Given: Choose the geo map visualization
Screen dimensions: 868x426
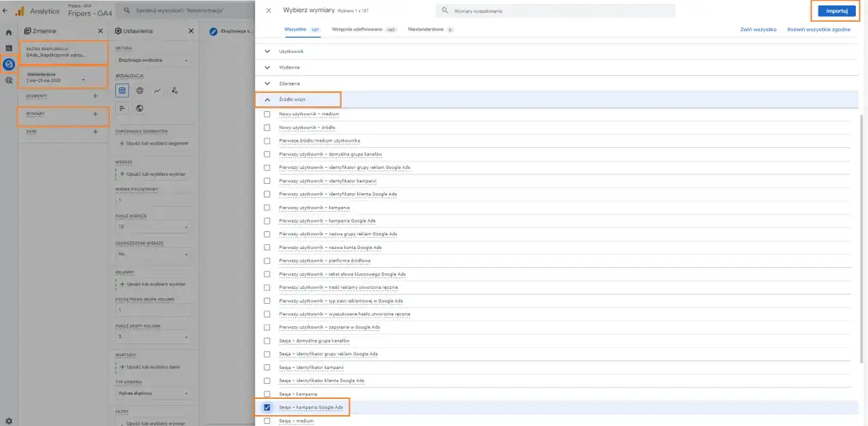Looking at the screenshot, I should tap(140, 108).
